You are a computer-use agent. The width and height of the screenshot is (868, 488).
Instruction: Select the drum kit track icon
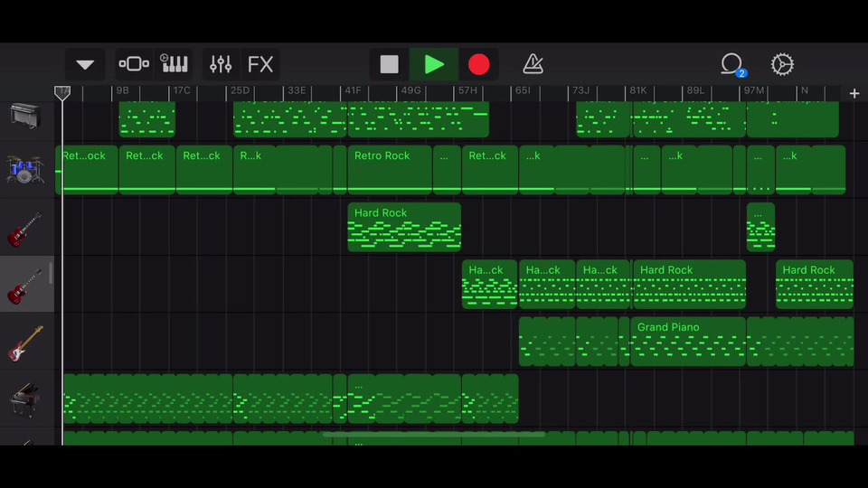point(25,170)
